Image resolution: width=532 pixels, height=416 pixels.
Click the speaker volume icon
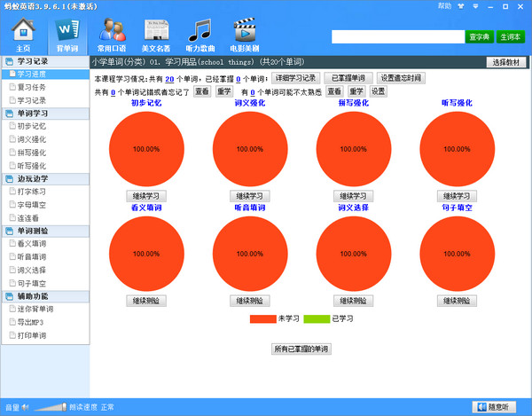click(26, 407)
